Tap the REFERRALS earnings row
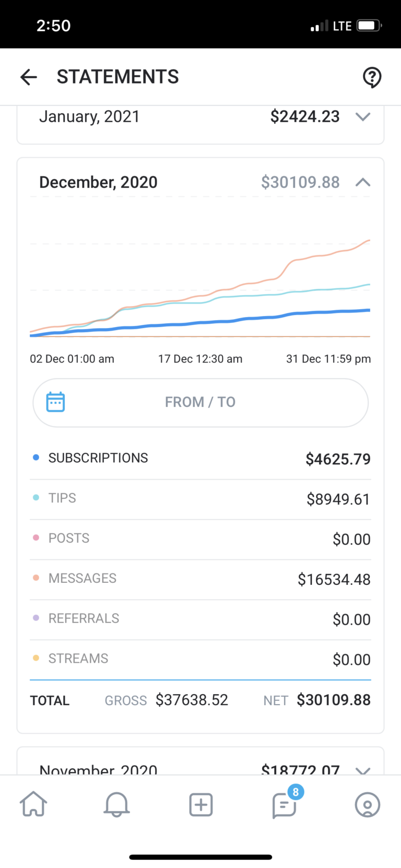 point(200,619)
